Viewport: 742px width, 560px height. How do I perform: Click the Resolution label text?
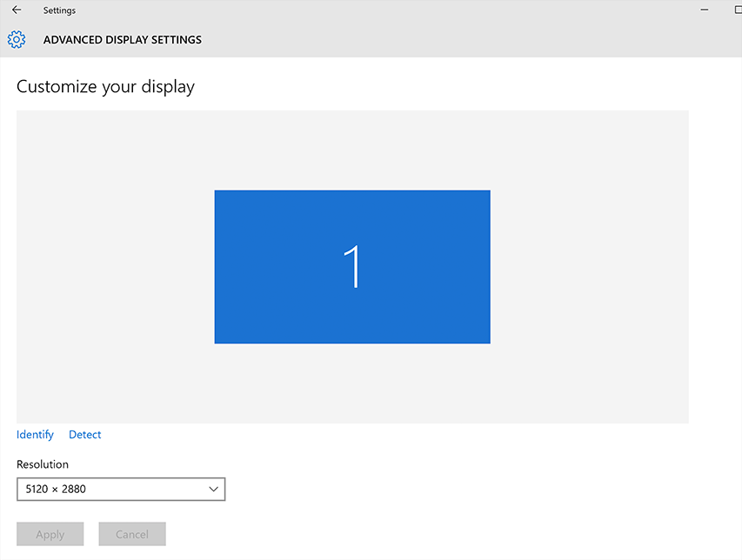pos(43,464)
